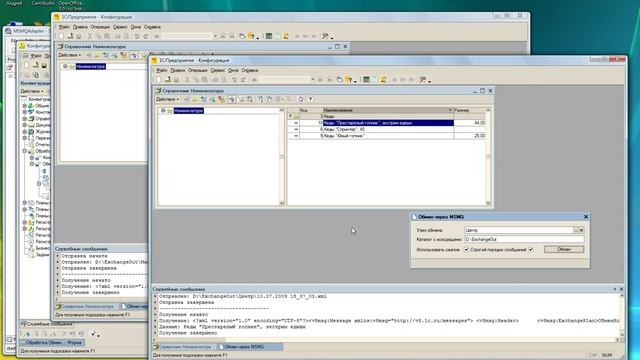Click Каталог с исходящими path field
The width and height of the screenshot is (640, 360).
pyautogui.click(x=524, y=240)
